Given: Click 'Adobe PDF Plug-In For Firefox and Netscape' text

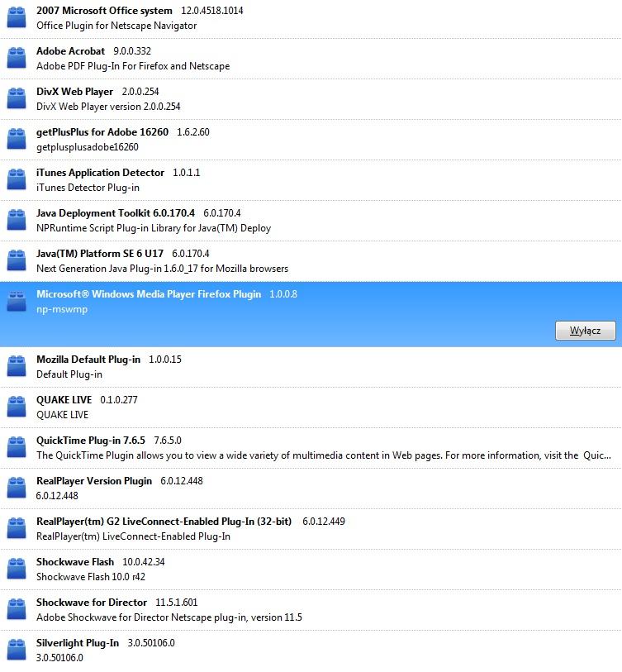Looking at the screenshot, I should click(133, 66).
